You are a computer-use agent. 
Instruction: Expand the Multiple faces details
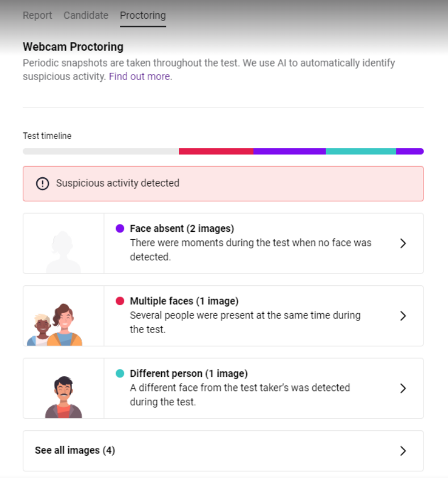(403, 315)
